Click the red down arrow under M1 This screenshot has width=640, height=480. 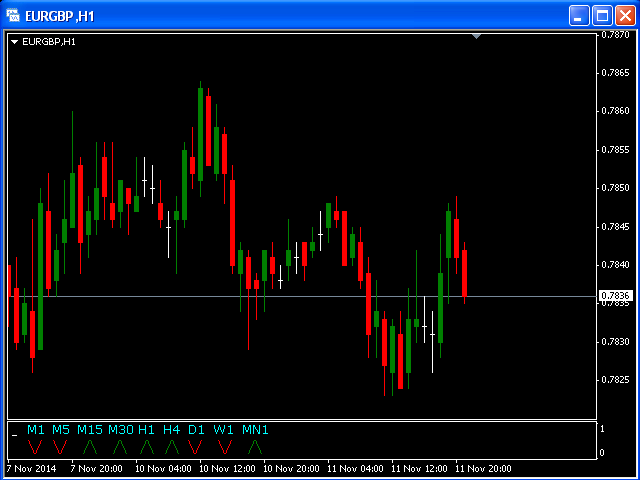pos(35,447)
